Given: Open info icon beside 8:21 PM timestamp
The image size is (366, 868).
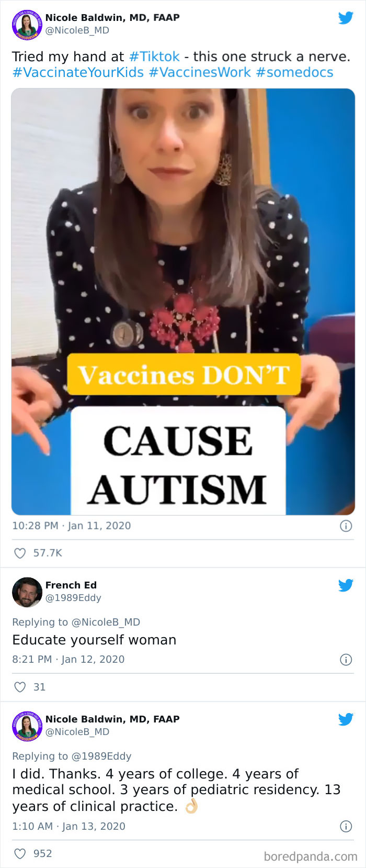Looking at the screenshot, I should 346,660.
